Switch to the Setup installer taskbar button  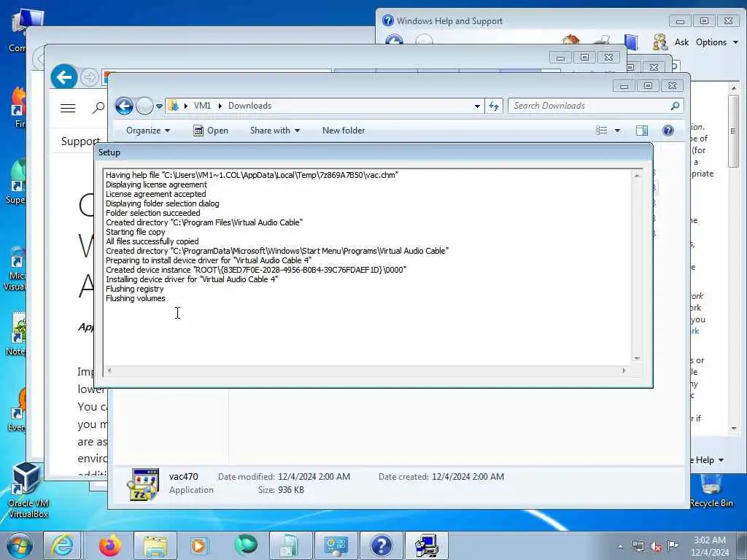pyautogui.click(x=426, y=545)
